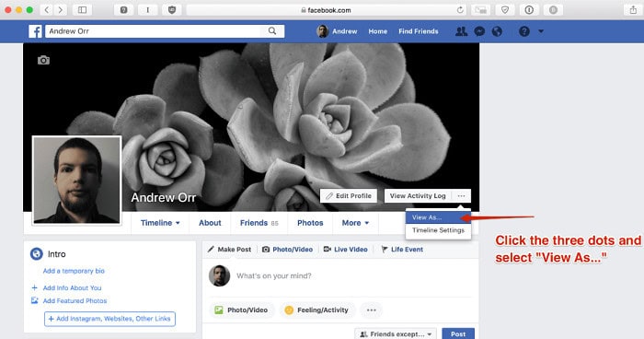Click the Add a temporary bio link
The image size is (644, 339).
74,271
